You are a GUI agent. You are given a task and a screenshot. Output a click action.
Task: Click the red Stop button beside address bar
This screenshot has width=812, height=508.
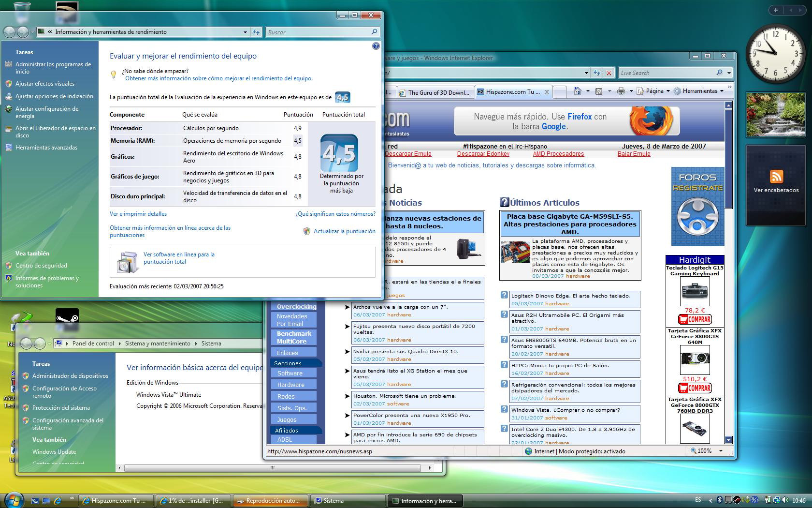tap(609, 73)
